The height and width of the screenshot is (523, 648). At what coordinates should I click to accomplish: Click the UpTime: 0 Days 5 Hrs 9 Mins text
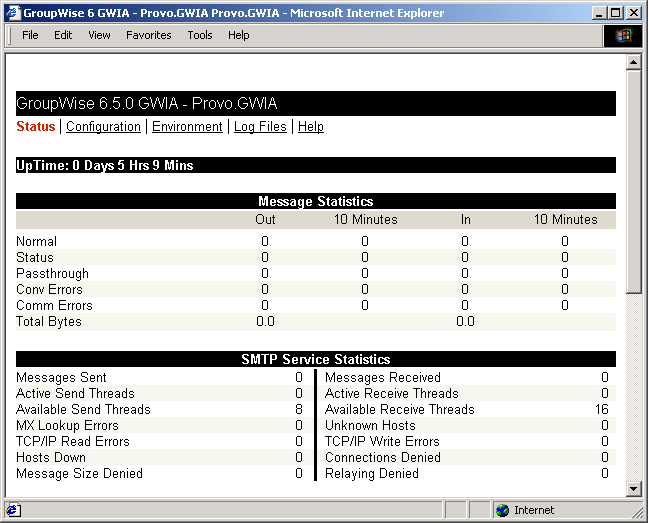pos(105,165)
